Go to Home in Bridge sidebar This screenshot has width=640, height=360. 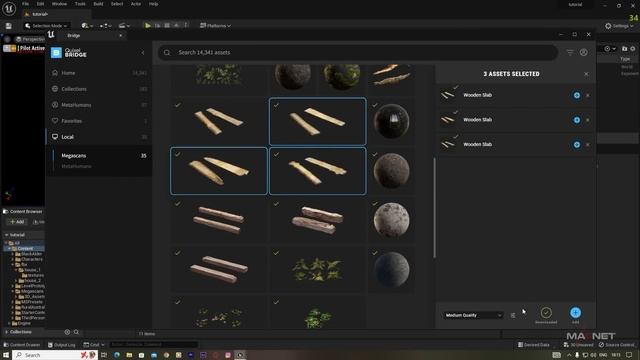tap(68, 73)
